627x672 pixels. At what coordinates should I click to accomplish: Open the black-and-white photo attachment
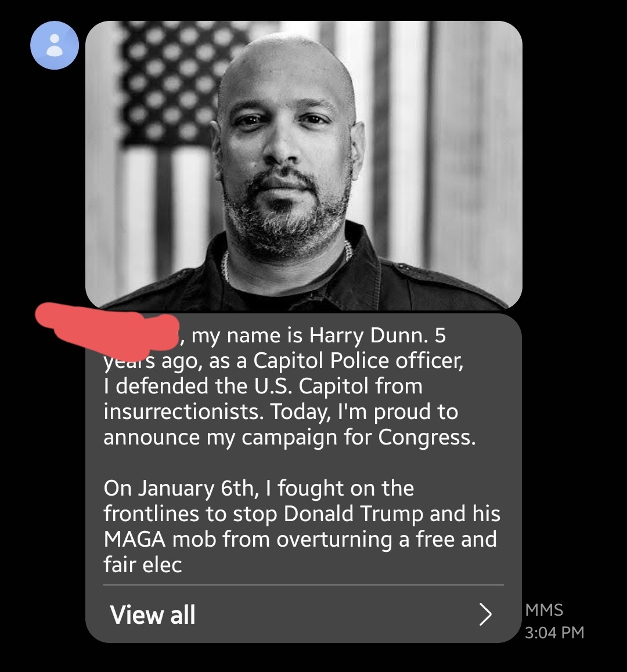tap(304, 165)
